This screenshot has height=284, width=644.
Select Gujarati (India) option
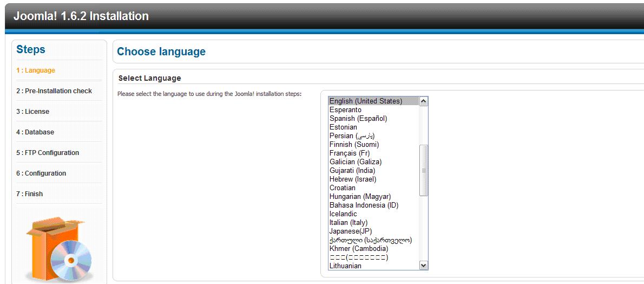(374, 170)
